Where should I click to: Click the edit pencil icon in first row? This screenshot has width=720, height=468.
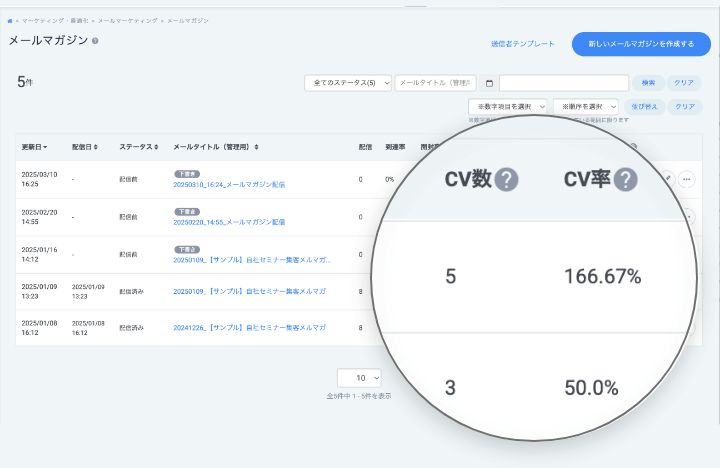click(x=668, y=179)
